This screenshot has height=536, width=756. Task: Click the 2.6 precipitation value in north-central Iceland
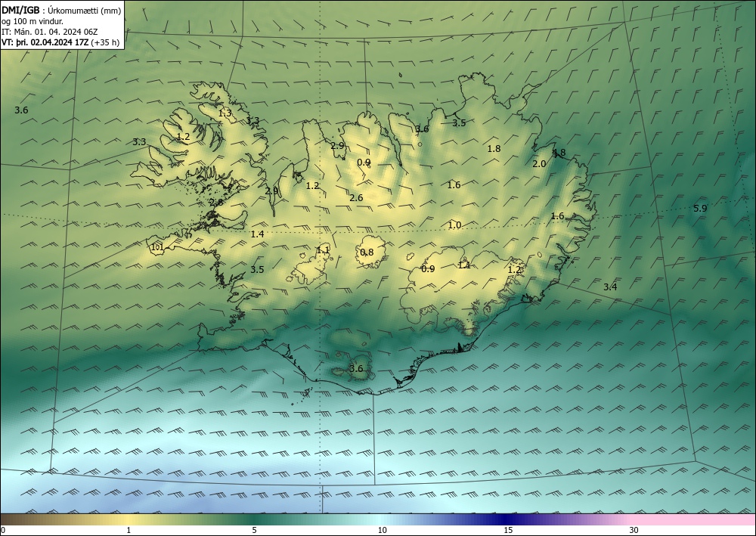click(356, 197)
